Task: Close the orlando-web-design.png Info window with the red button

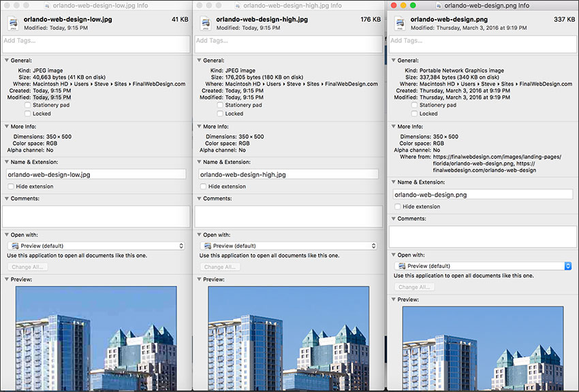Action: (x=394, y=5)
